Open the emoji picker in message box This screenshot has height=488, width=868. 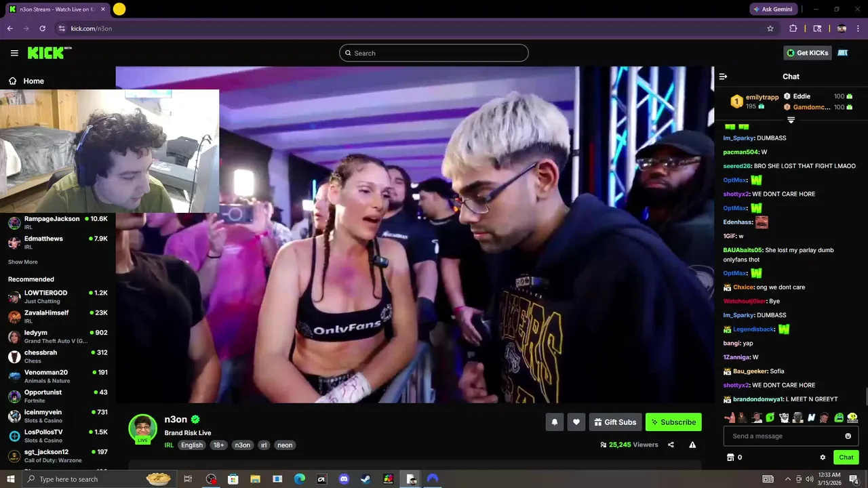pos(848,436)
